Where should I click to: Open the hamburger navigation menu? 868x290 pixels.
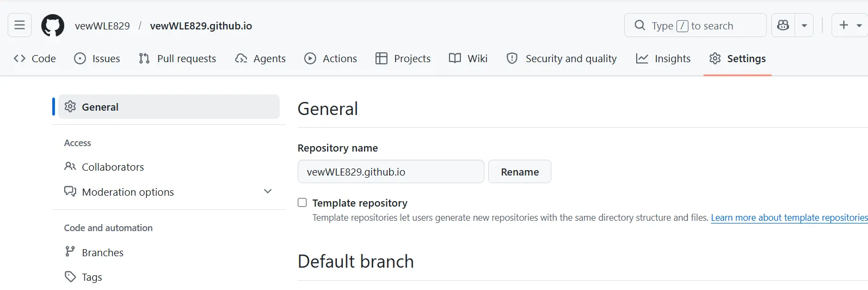(20, 26)
